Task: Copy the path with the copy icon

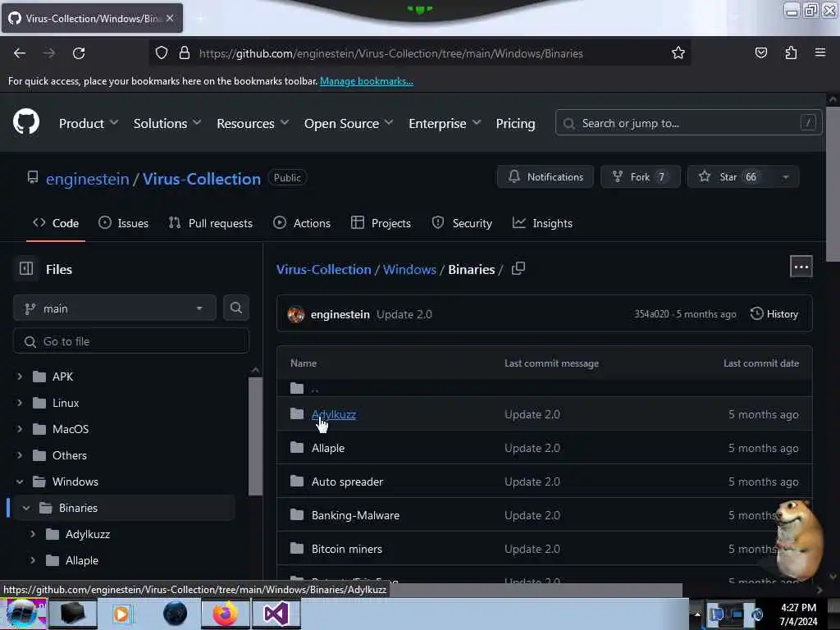Action: pos(518,268)
